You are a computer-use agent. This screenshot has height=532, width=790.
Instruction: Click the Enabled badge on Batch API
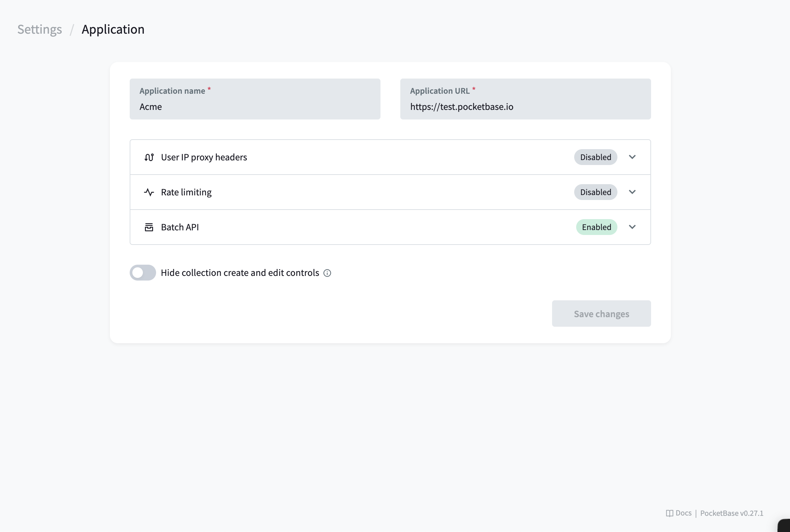596,227
